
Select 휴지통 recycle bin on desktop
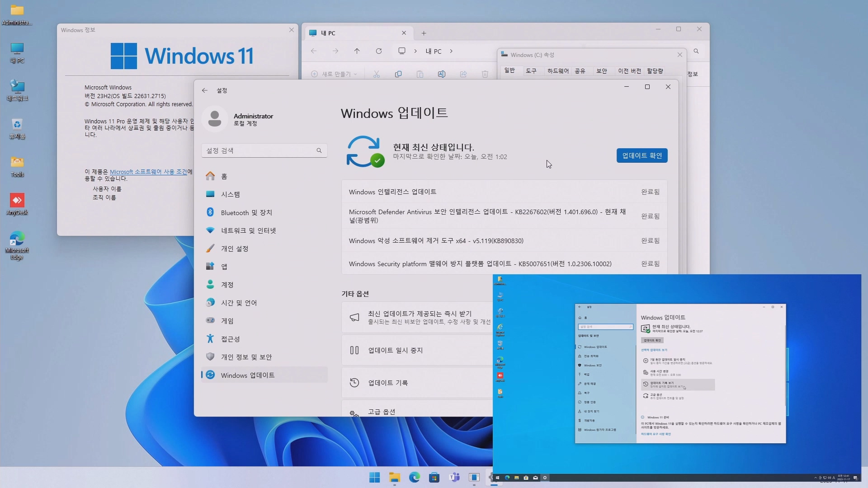[17, 128]
